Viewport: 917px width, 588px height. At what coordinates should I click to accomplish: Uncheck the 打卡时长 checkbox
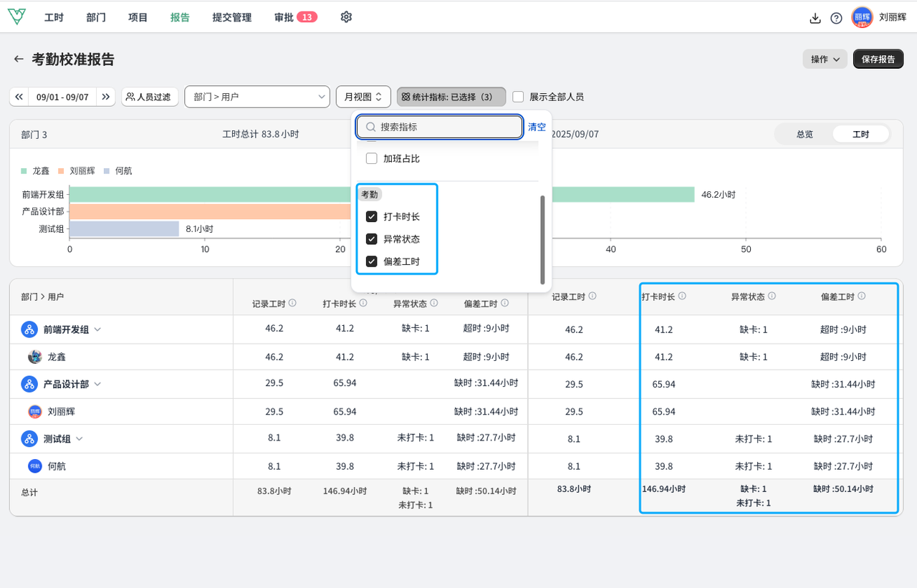[x=371, y=216]
